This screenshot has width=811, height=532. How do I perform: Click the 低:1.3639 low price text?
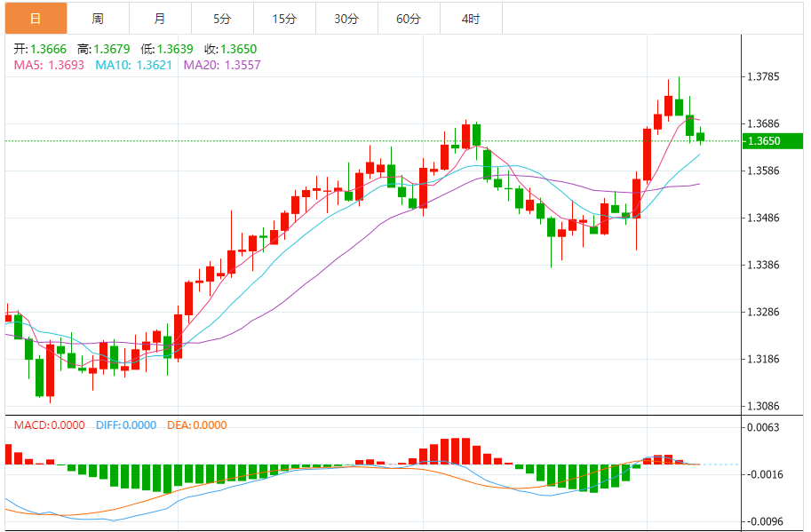(x=167, y=49)
